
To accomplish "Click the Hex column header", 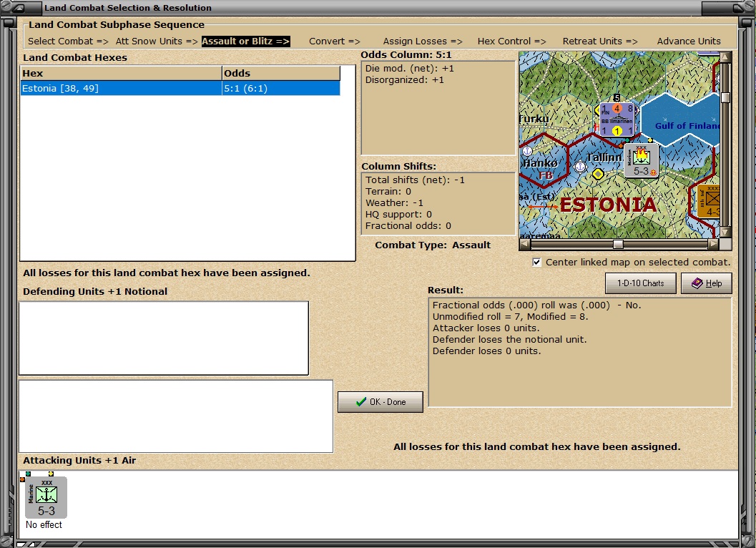I will (x=121, y=73).
